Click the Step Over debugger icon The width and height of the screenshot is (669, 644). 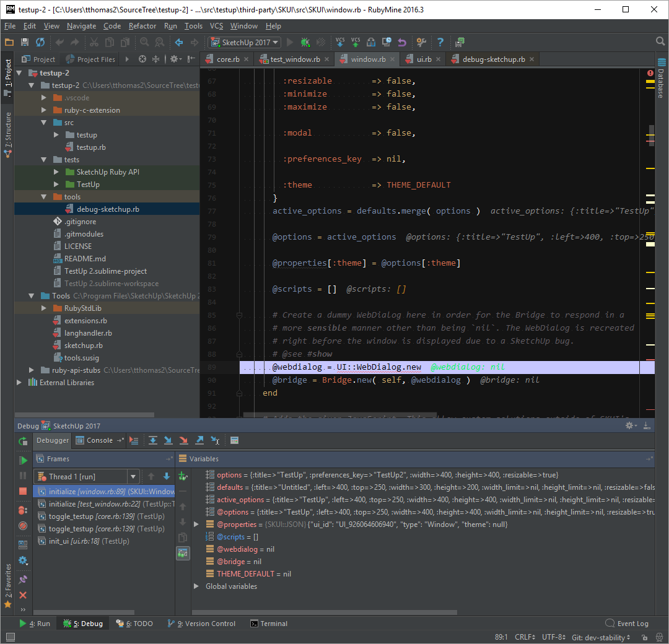pos(153,441)
